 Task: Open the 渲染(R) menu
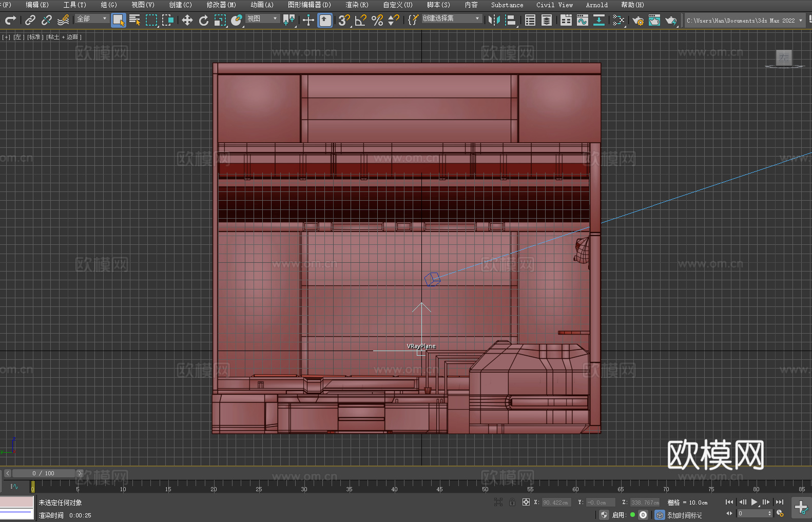pos(357,5)
